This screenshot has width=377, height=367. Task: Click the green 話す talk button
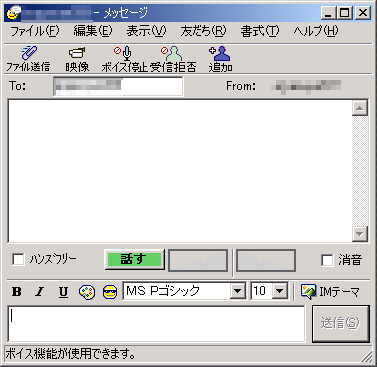[135, 259]
